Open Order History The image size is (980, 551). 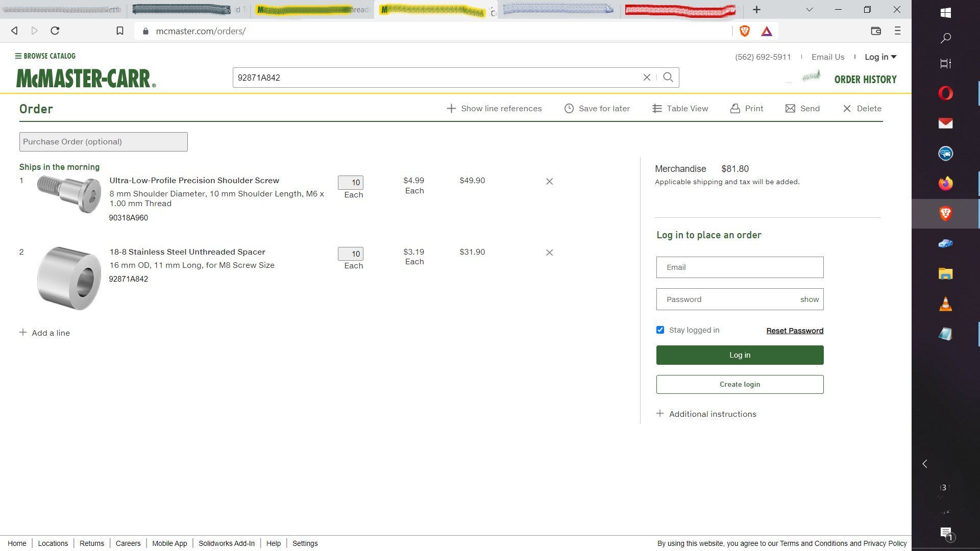(x=865, y=80)
